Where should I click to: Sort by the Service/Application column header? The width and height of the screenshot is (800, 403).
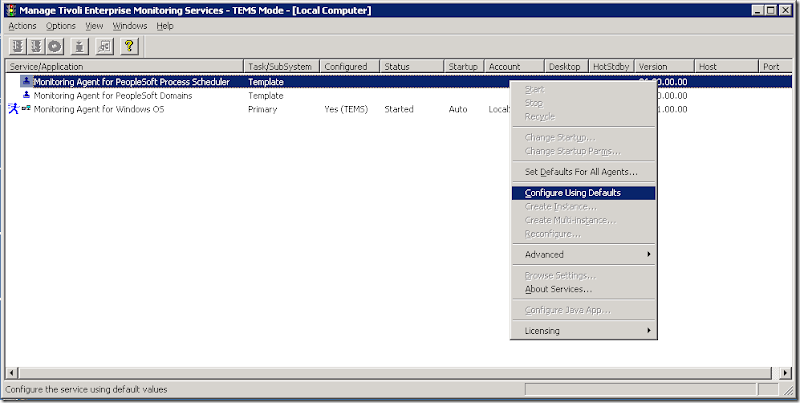click(124, 66)
